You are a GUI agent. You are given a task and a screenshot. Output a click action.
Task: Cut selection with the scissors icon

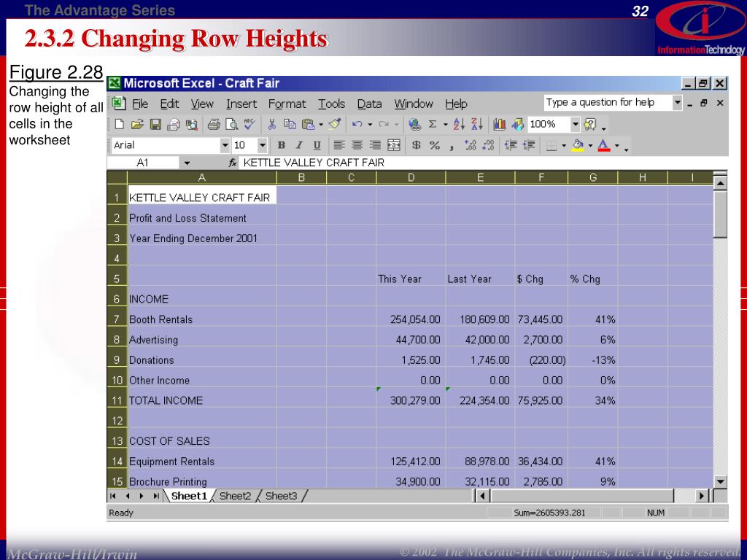click(x=271, y=125)
